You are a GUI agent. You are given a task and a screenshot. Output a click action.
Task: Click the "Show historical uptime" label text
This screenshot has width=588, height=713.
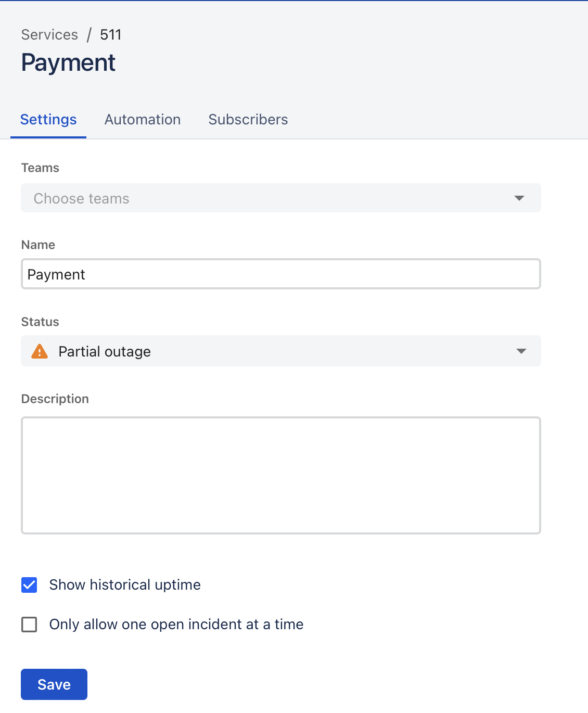(125, 585)
